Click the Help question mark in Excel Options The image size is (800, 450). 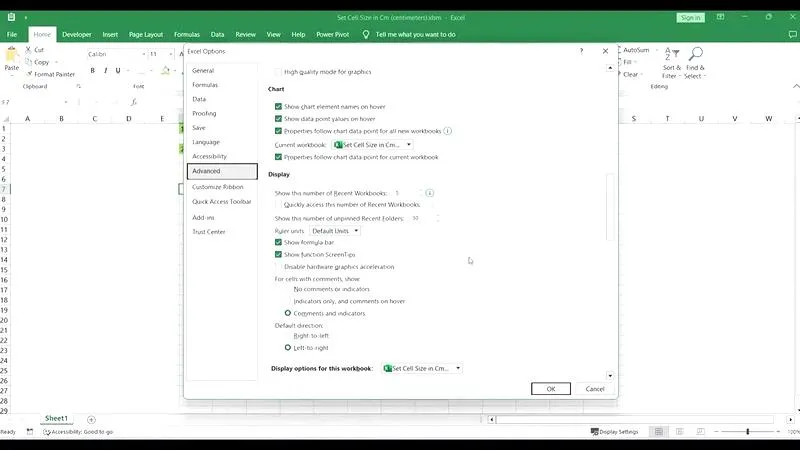(x=581, y=51)
